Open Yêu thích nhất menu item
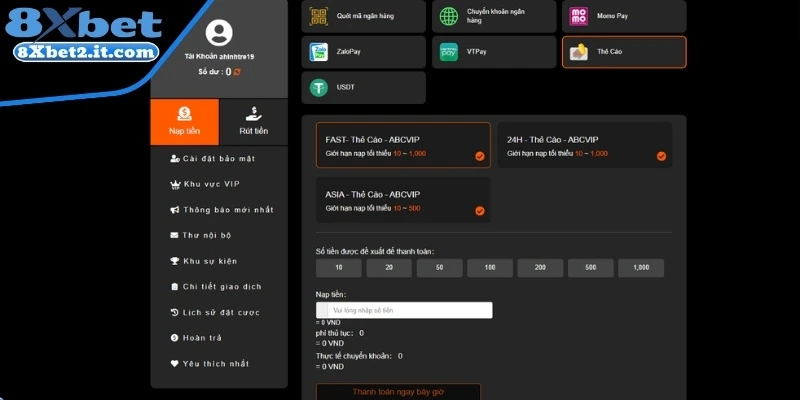Screen dimensions: 800x400 (x=209, y=364)
